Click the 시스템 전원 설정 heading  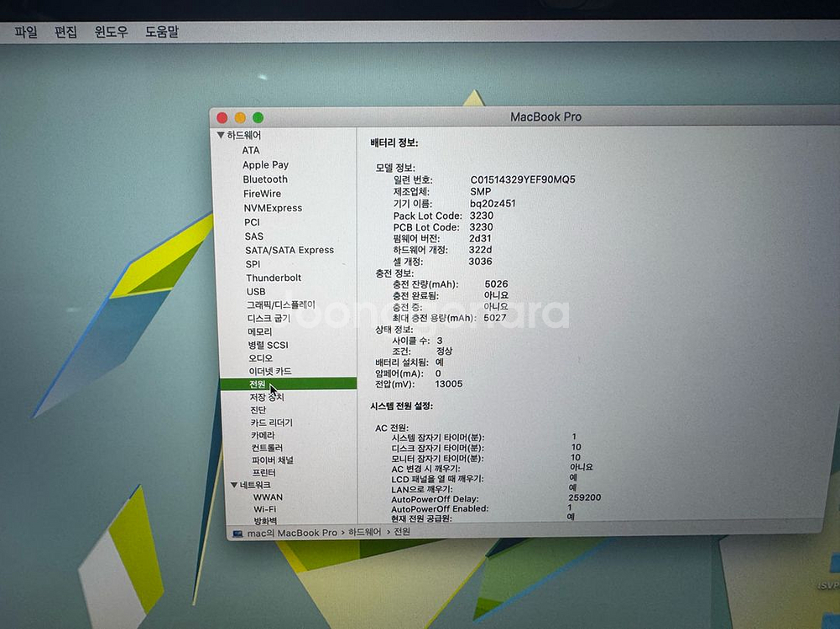pyautogui.click(x=402, y=406)
